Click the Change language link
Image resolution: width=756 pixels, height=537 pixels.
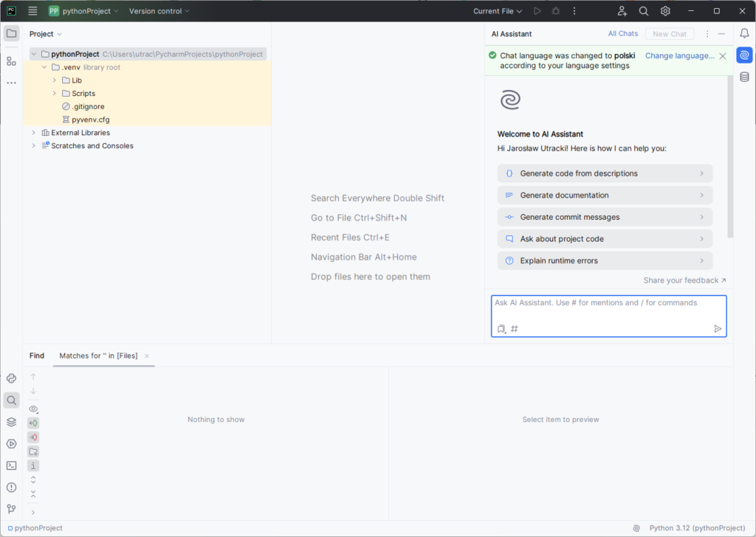click(x=679, y=55)
